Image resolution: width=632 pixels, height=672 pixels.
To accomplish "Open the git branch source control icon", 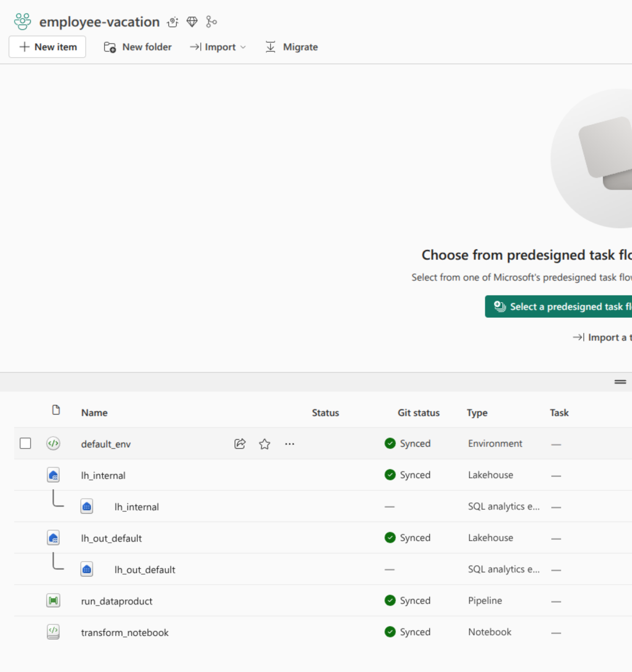I will 212,21.
